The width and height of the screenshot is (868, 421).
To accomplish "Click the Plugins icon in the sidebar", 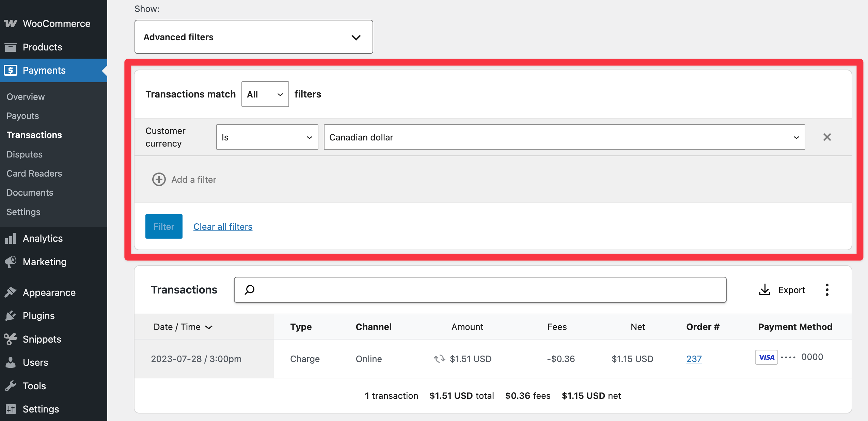I will click(x=11, y=315).
